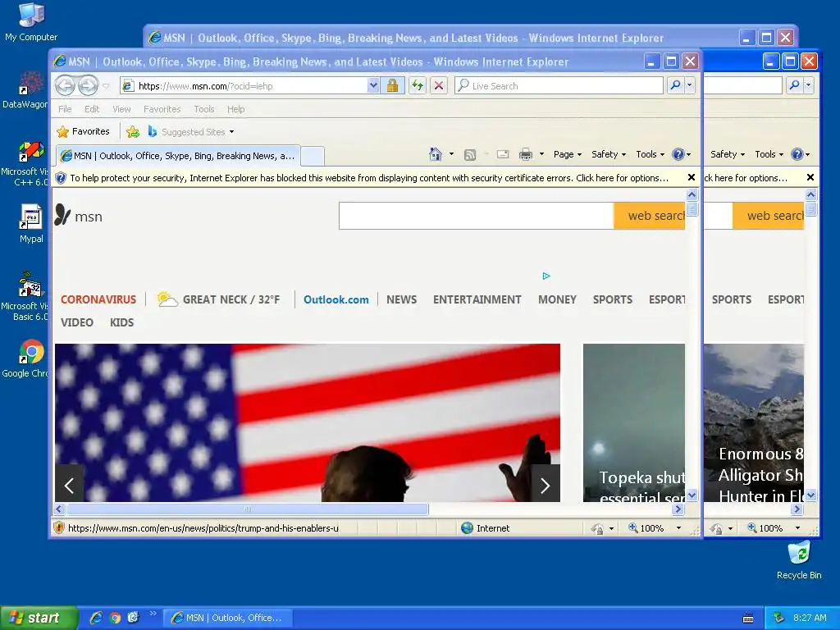This screenshot has width=840, height=630.
Task: Expand the Home button dropdown arrow
Action: 452,154
